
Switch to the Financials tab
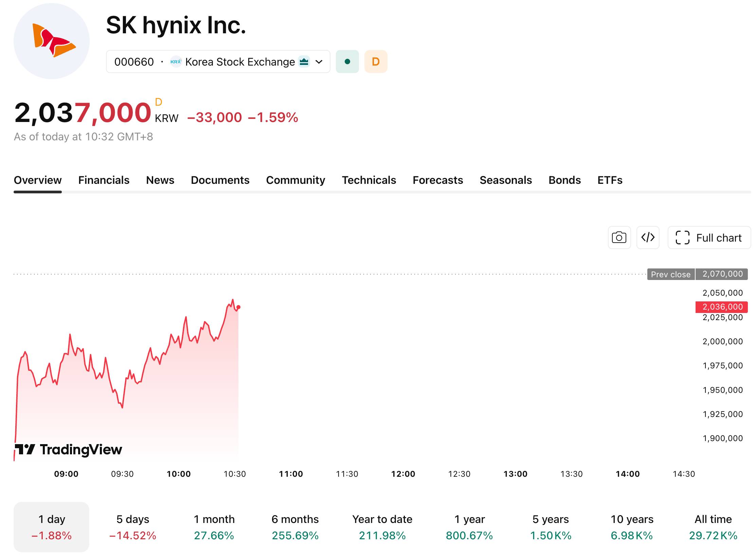tap(104, 180)
